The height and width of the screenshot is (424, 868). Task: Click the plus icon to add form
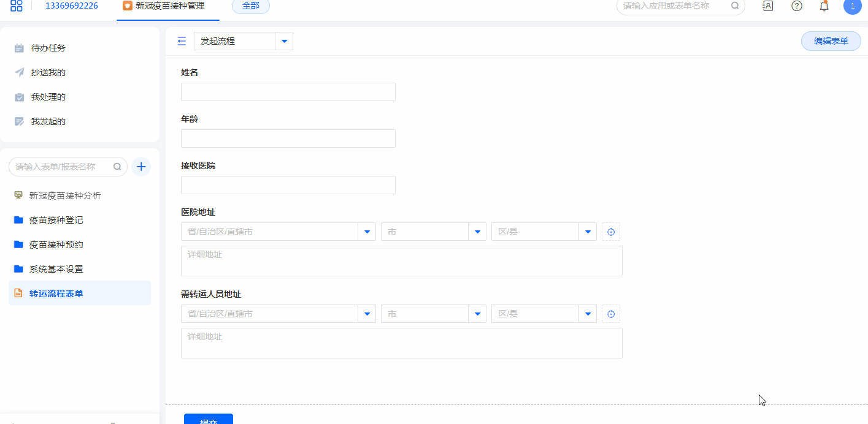pos(141,167)
